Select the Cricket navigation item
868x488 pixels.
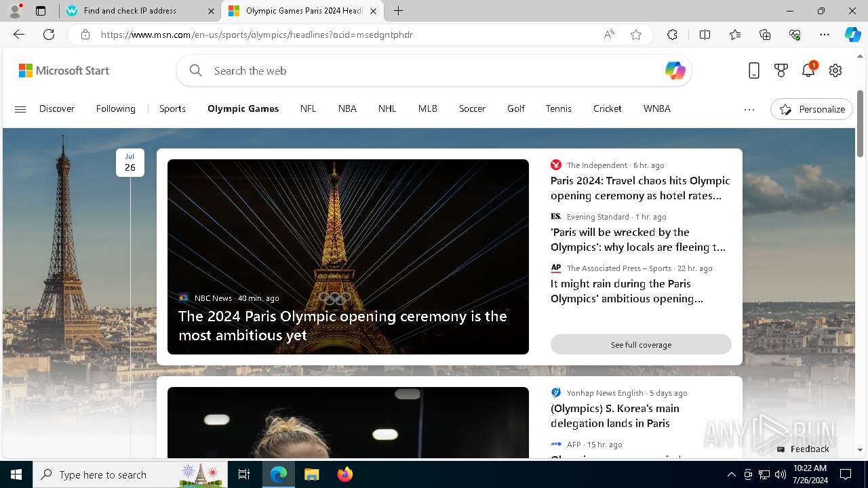[x=607, y=108]
